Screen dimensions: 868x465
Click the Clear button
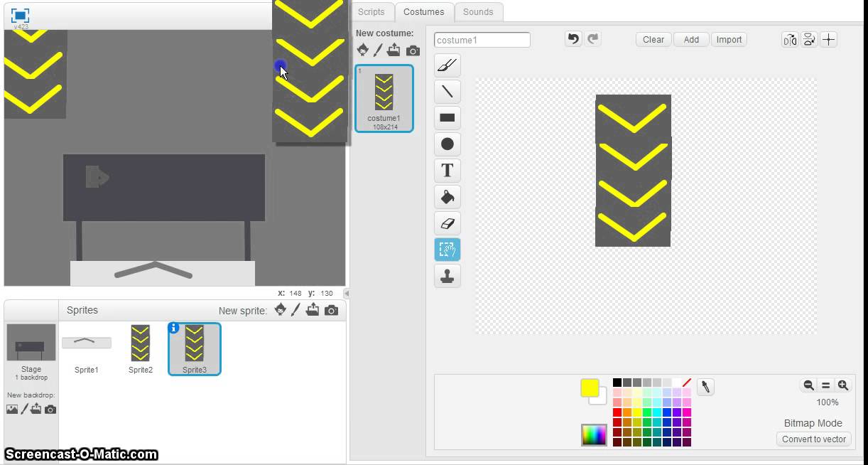click(x=653, y=40)
